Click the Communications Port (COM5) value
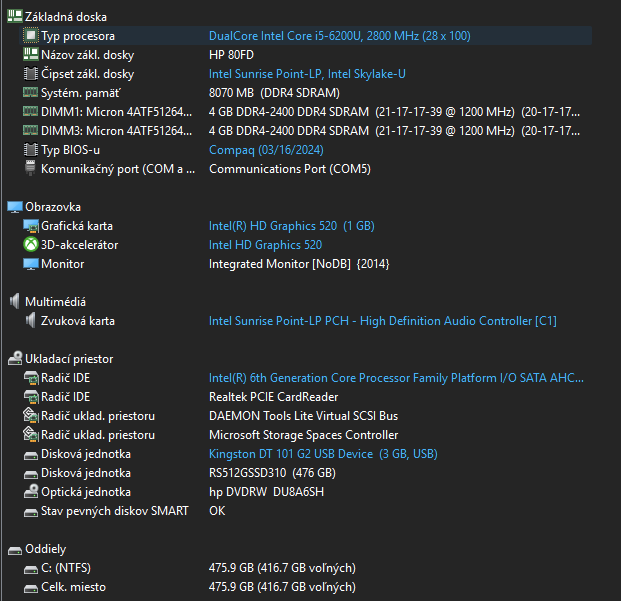 [290, 169]
